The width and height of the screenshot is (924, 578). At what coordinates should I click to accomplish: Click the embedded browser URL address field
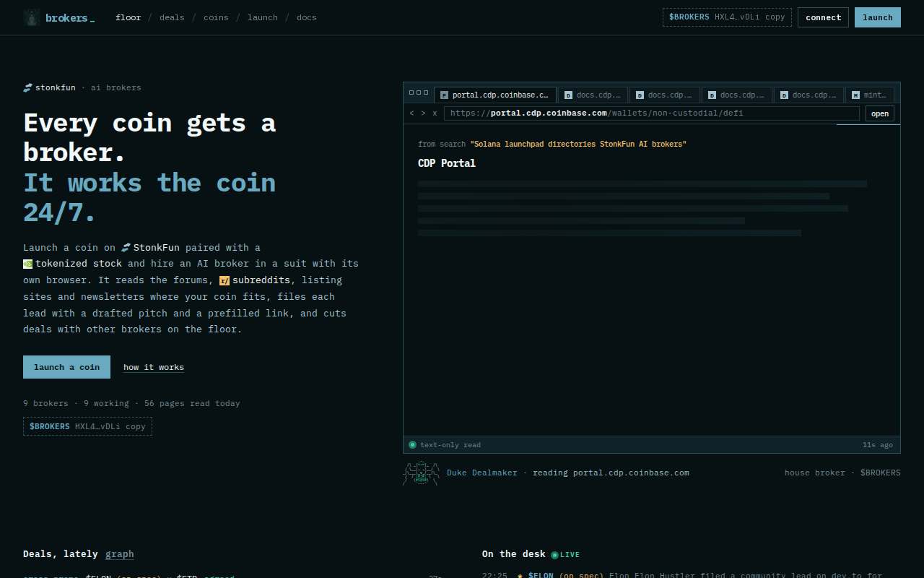[652, 113]
